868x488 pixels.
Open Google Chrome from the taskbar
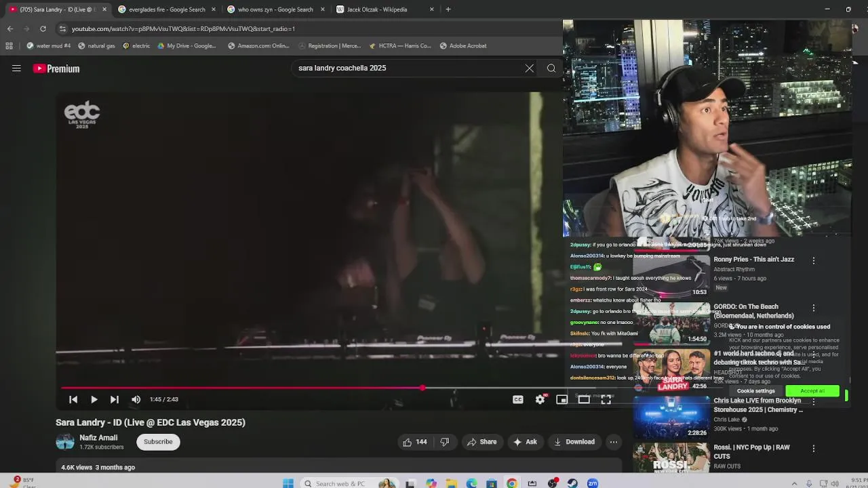[x=512, y=483]
